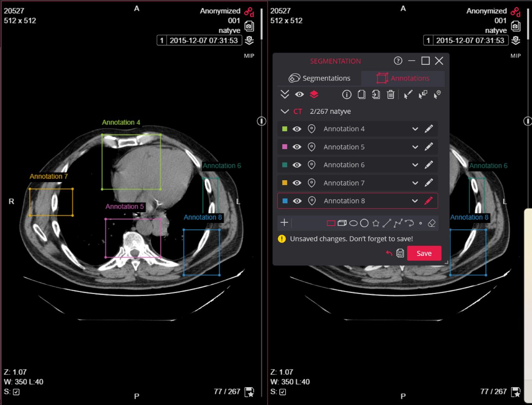This screenshot has height=405, width=532.
Task: Hide Annotation 7 with eye icon
Action: point(297,183)
